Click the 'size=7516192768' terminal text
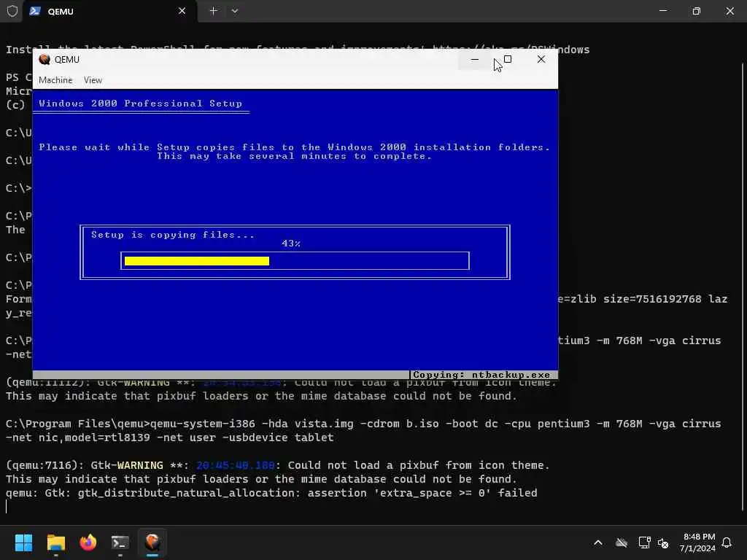 pos(652,299)
